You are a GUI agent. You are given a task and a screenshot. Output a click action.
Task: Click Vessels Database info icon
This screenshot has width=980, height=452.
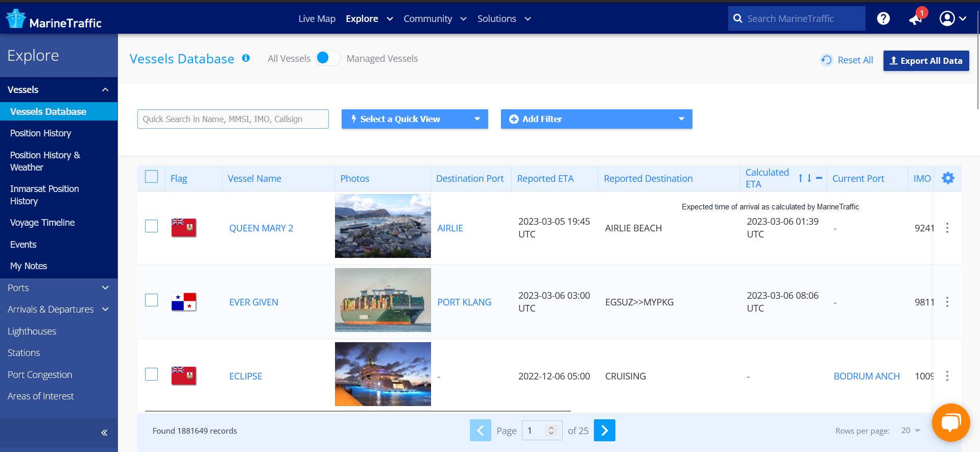(x=246, y=58)
